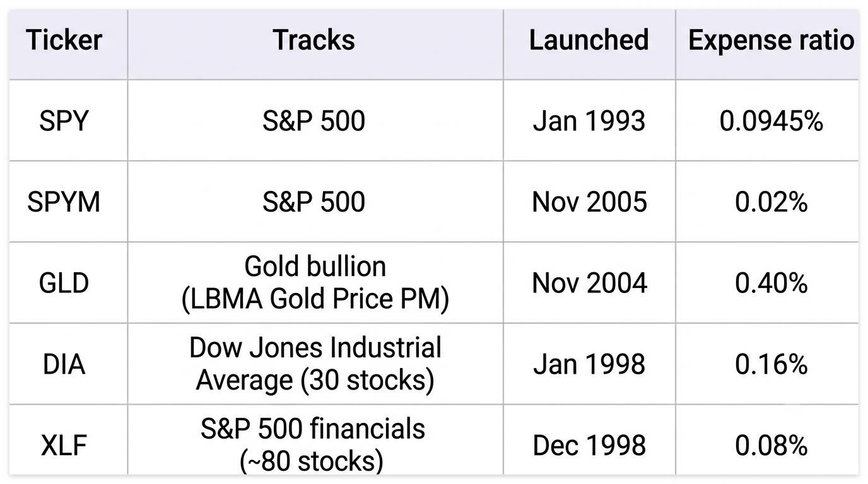Click the 0.0945% expense ratio cell
Viewport: 868px width, 484px height.
771,121
